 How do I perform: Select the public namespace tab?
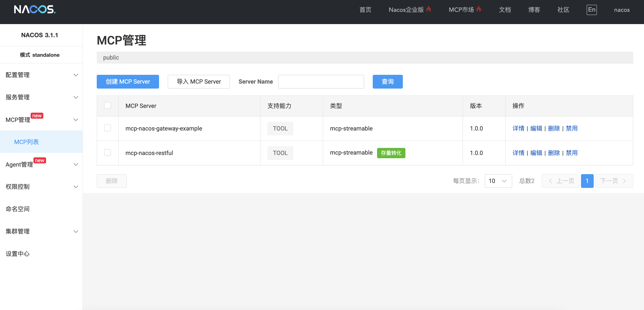pos(111,57)
